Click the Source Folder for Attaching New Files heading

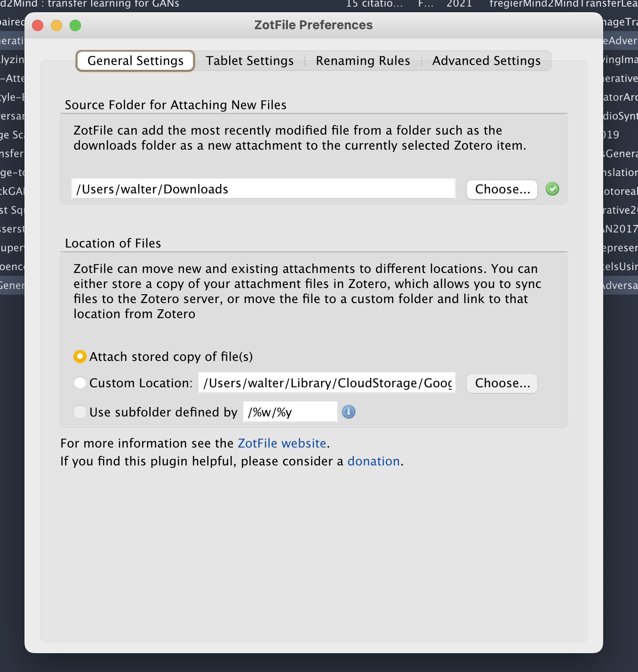coord(175,105)
